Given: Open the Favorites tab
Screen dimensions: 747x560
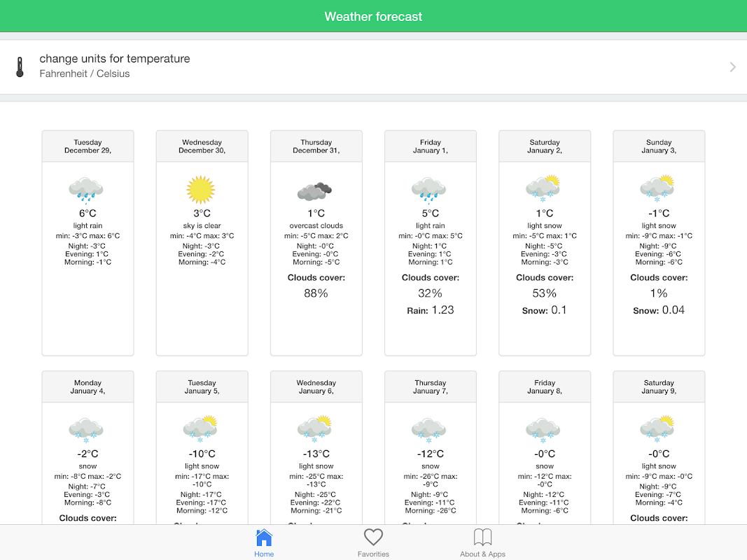Looking at the screenshot, I should pyautogui.click(x=374, y=543).
